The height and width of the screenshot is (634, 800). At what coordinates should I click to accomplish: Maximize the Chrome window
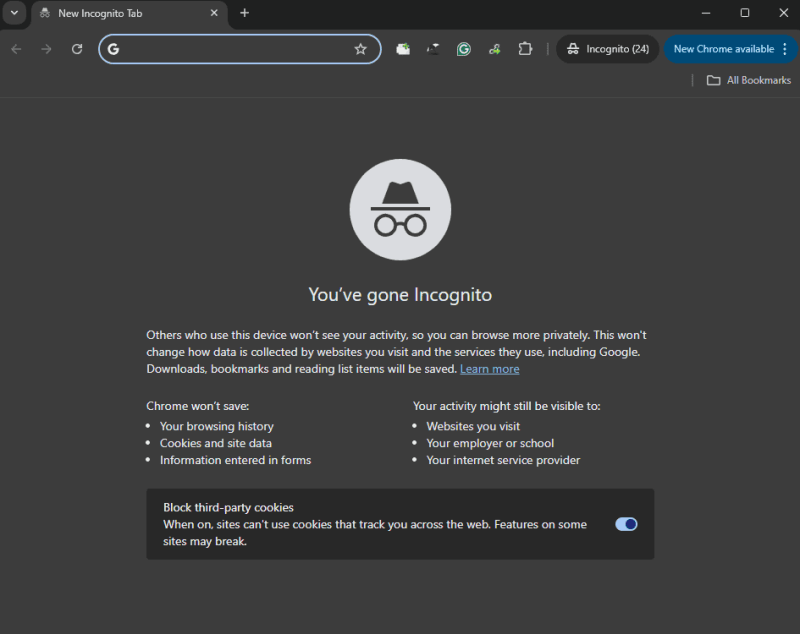(x=745, y=13)
